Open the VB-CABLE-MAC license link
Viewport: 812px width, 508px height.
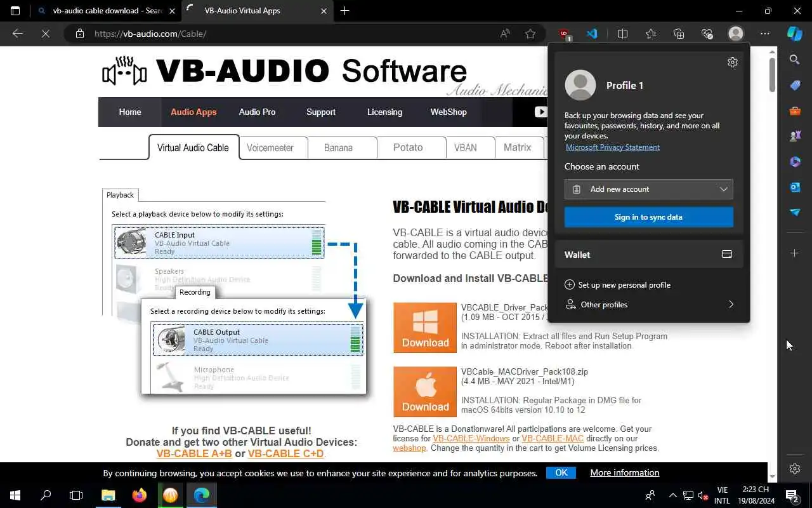553,439
